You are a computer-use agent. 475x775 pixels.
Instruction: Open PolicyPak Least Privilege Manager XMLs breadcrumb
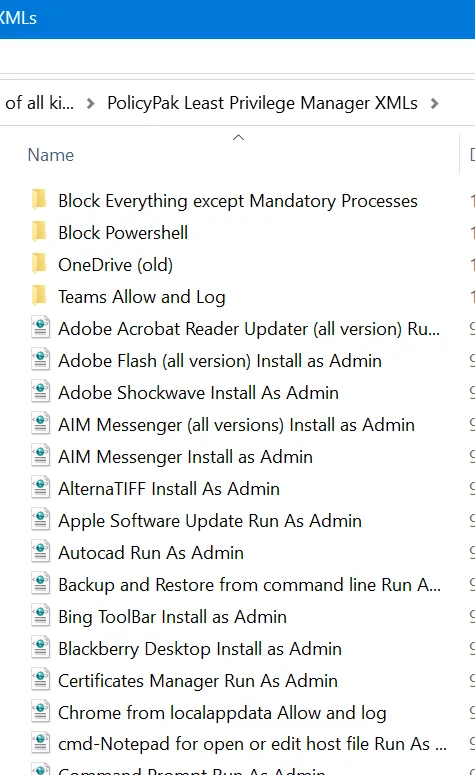point(262,103)
